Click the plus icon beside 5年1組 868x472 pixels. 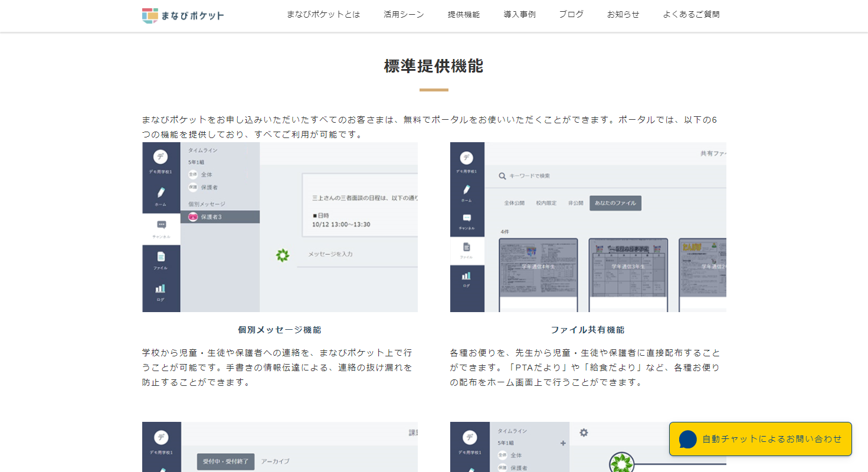click(x=563, y=443)
